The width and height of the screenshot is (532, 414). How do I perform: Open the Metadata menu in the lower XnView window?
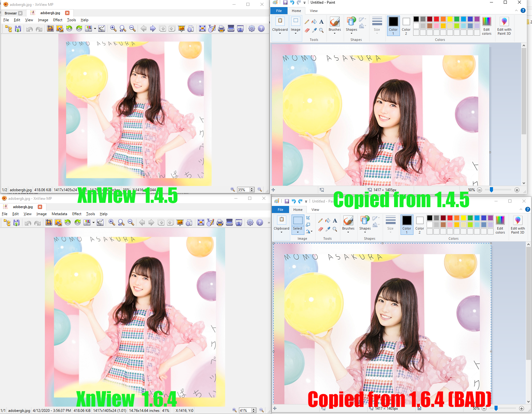[59, 214]
